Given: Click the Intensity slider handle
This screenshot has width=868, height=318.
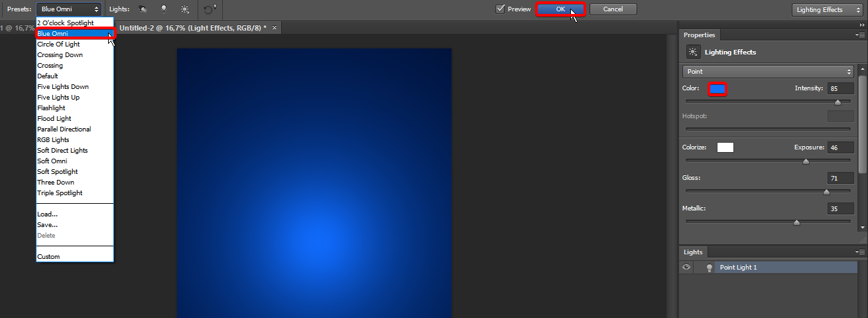Looking at the screenshot, I should pyautogui.click(x=837, y=102).
